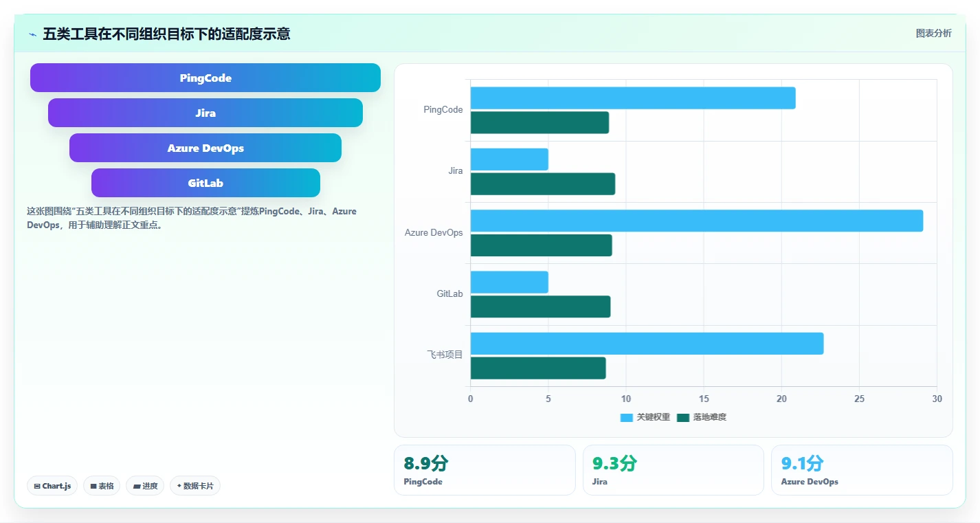Click the 进度 tag chip
980x523 pixels.
pos(146,486)
